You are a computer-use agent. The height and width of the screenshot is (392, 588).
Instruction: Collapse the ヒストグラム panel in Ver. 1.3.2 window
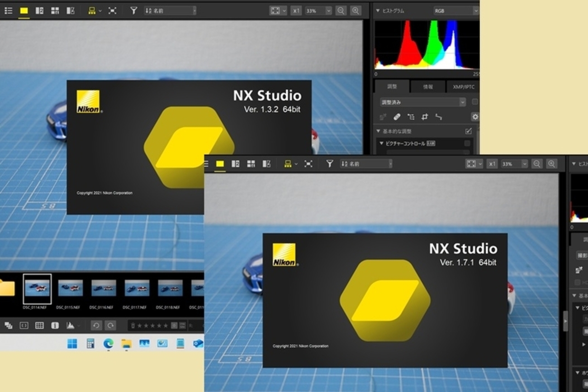pyautogui.click(x=378, y=10)
